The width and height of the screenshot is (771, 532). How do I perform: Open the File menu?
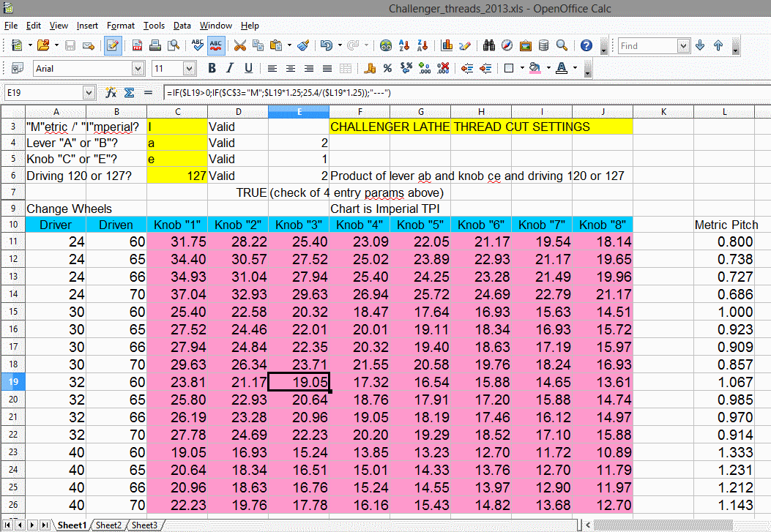pos(11,26)
